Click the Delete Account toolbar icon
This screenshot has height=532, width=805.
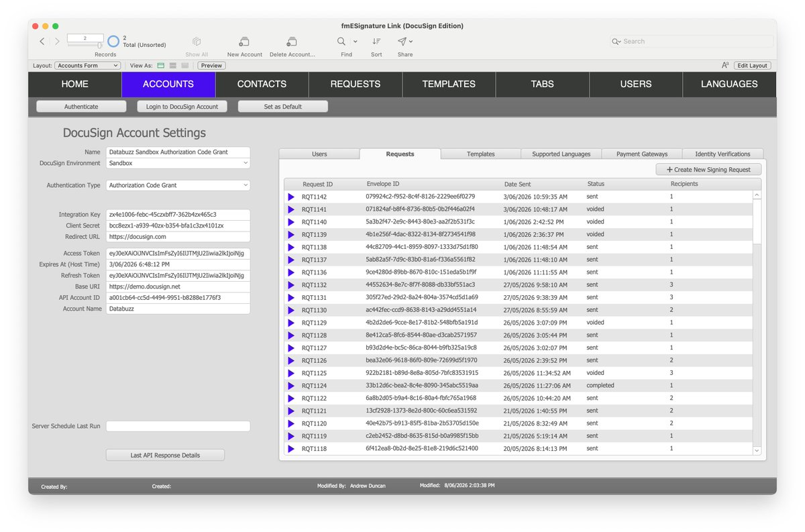point(291,42)
